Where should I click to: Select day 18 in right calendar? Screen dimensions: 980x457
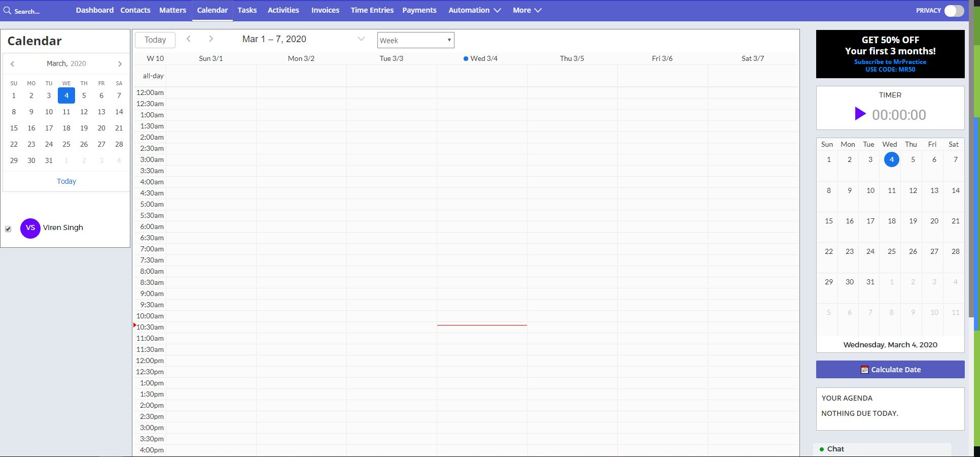pos(892,221)
